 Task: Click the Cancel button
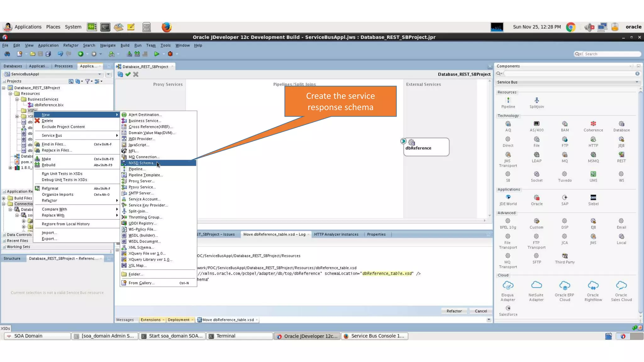(481, 311)
